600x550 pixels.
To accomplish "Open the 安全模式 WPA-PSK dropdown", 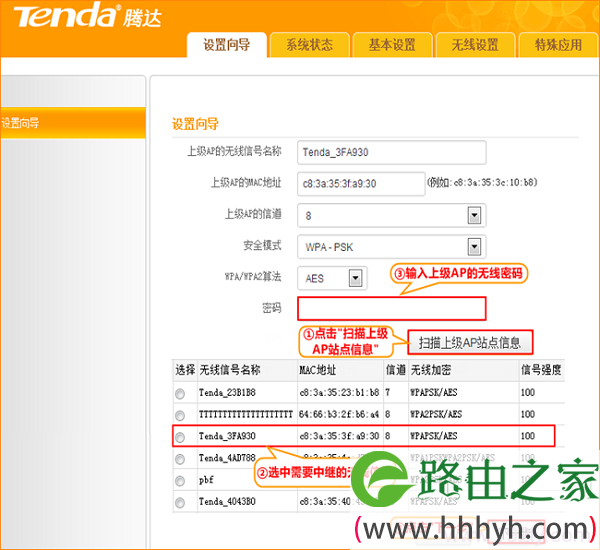I will click(x=391, y=247).
